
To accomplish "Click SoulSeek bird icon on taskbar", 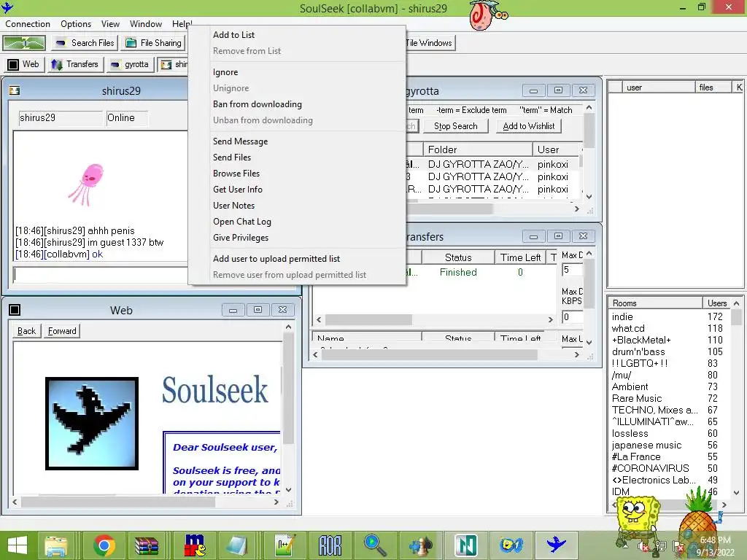I will 555,545.
